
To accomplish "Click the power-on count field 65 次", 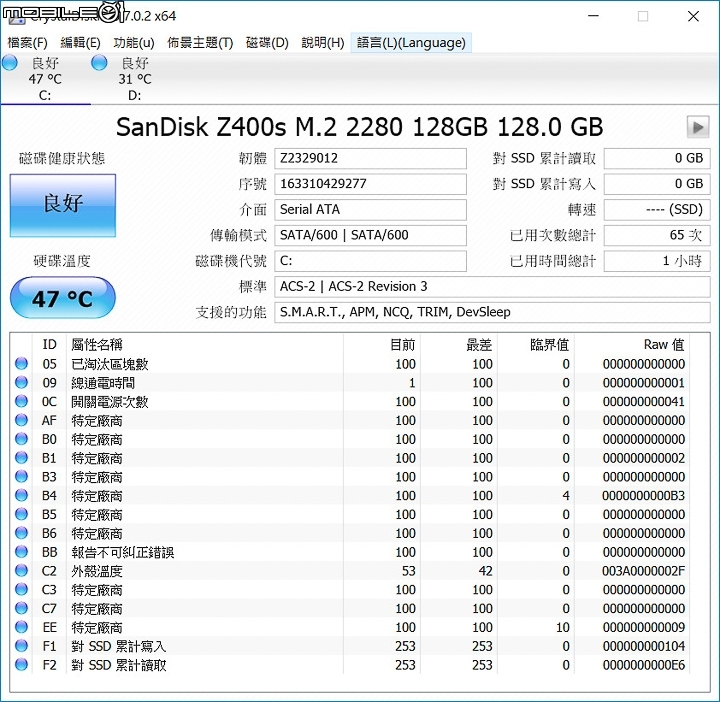I will pyautogui.click(x=657, y=235).
